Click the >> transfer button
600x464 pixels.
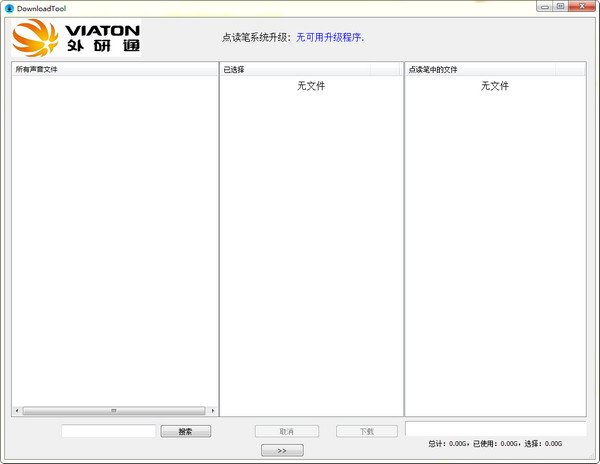click(x=282, y=450)
